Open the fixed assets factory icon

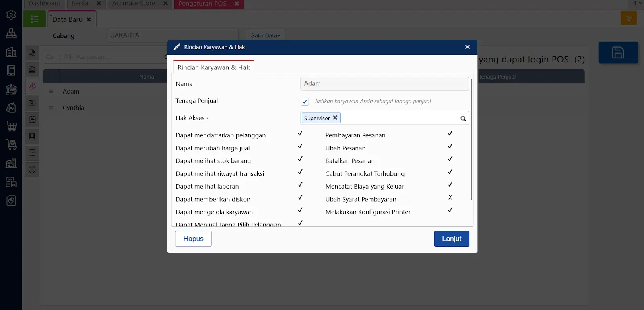click(11, 163)
